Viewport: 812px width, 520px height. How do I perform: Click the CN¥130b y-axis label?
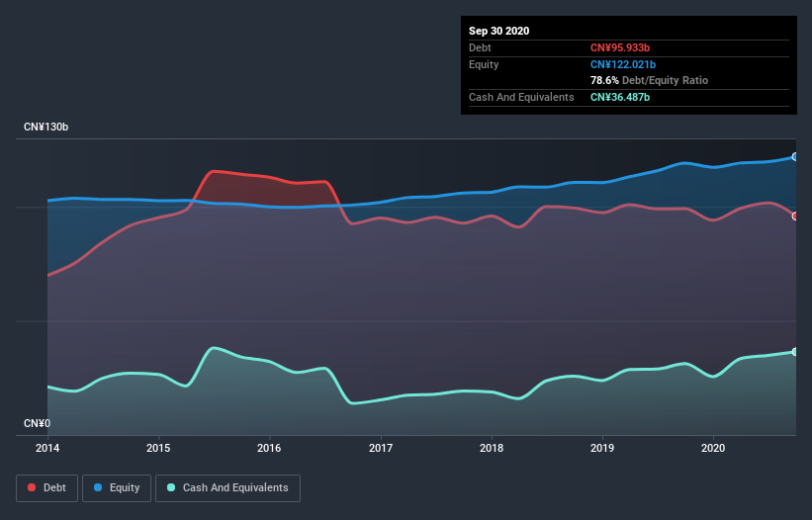coord(46,127)
